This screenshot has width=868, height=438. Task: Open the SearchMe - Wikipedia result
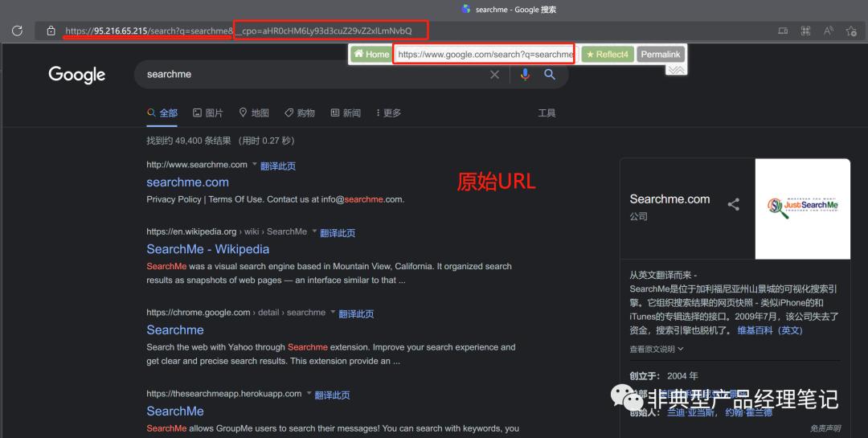tap(208, 249)
